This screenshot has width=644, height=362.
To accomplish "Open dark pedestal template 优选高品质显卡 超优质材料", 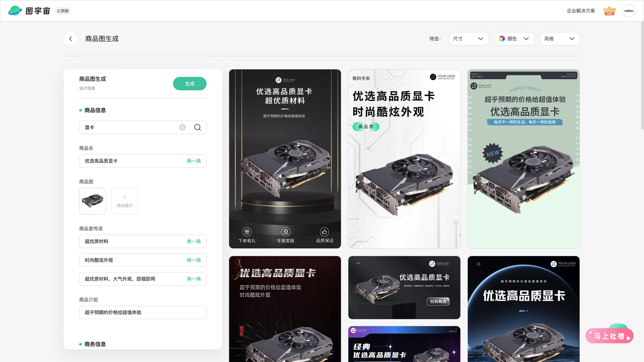I will (285, 159).
